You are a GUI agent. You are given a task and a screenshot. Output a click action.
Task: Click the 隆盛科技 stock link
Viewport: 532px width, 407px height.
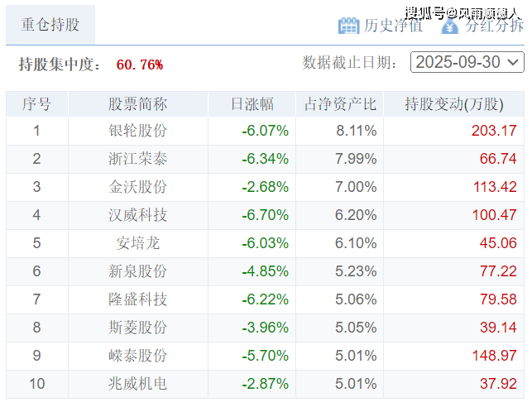point(137,299)
